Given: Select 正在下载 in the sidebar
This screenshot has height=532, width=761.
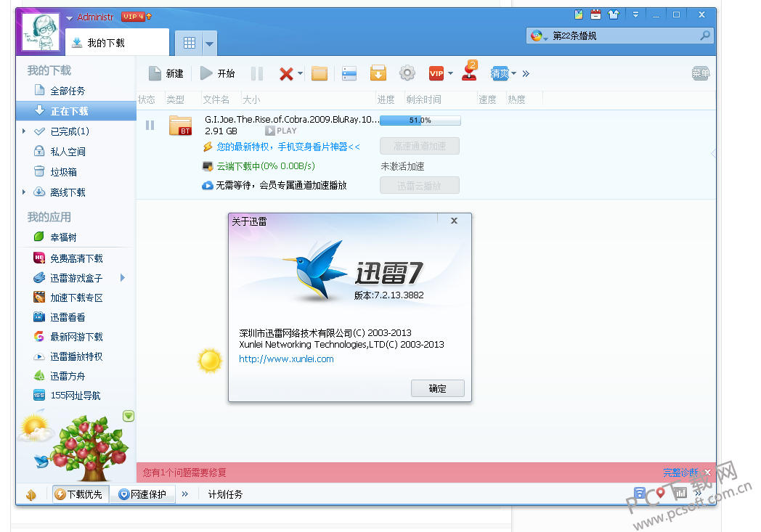Looking at the screenshot, I should tap(76, 111).
